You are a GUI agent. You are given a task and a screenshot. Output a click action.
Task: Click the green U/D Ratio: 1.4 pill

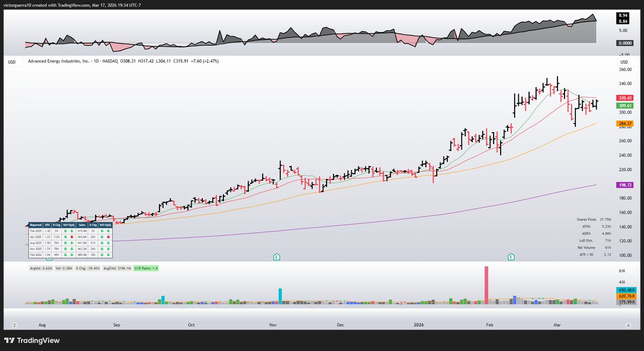pos(146,268)
